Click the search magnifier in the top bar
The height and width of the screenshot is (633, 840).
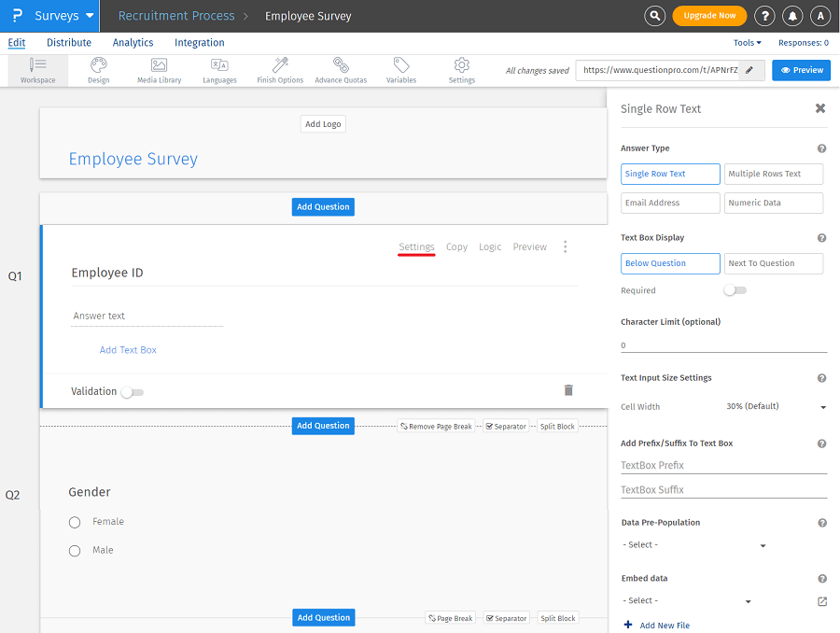(x=654, y=16)
